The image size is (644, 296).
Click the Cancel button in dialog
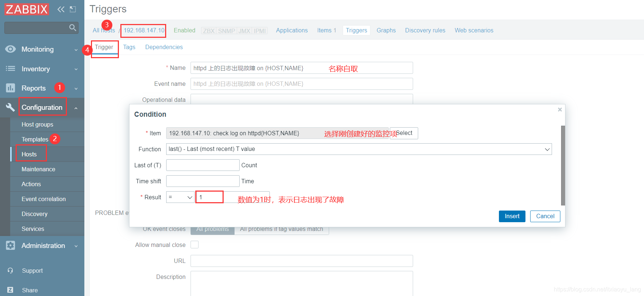[x=545, y=216]
